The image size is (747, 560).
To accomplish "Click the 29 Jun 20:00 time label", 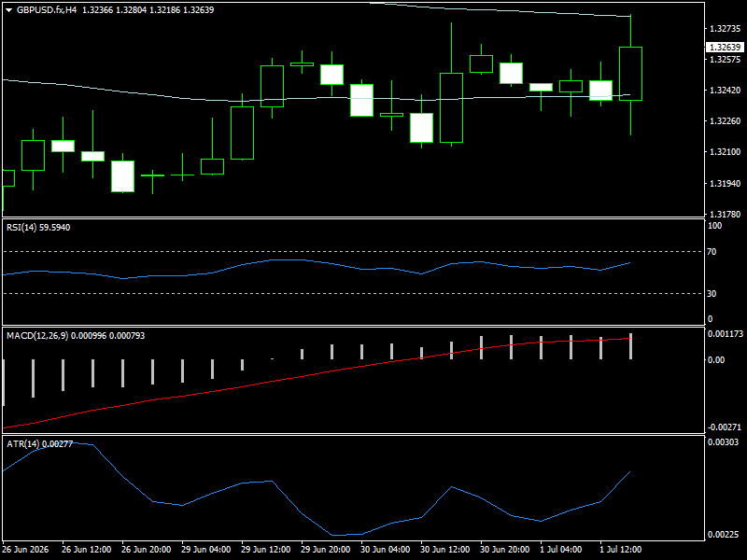I will 325,550.
